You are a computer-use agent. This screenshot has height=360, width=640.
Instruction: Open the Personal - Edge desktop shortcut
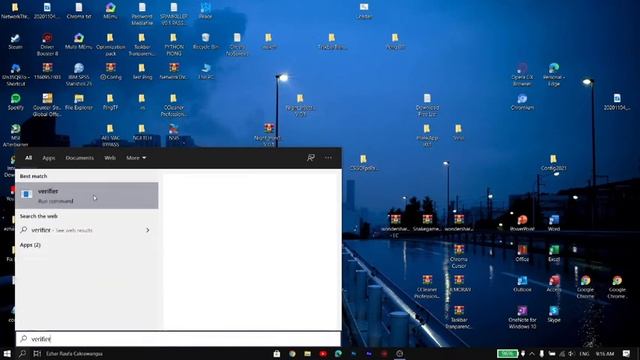coord(554,75)
